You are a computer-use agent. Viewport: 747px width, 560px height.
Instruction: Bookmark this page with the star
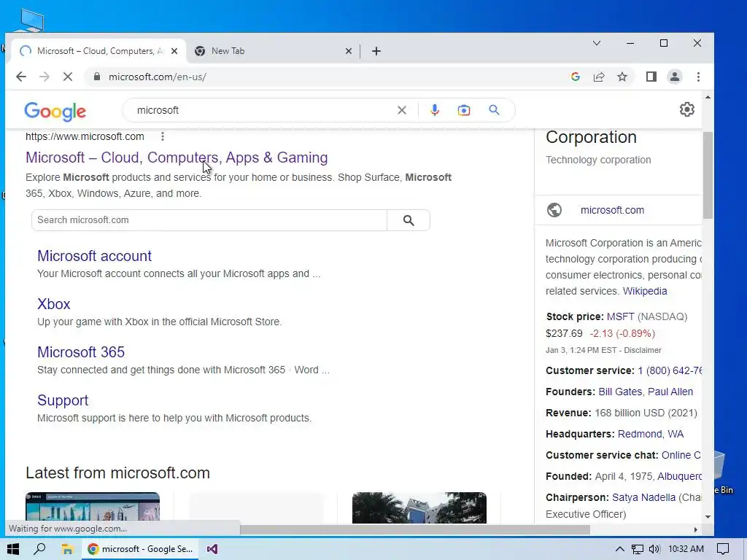622,77
